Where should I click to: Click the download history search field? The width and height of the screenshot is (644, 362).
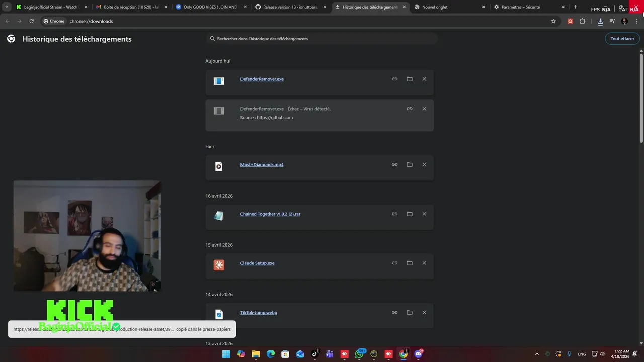coord(321,39)
